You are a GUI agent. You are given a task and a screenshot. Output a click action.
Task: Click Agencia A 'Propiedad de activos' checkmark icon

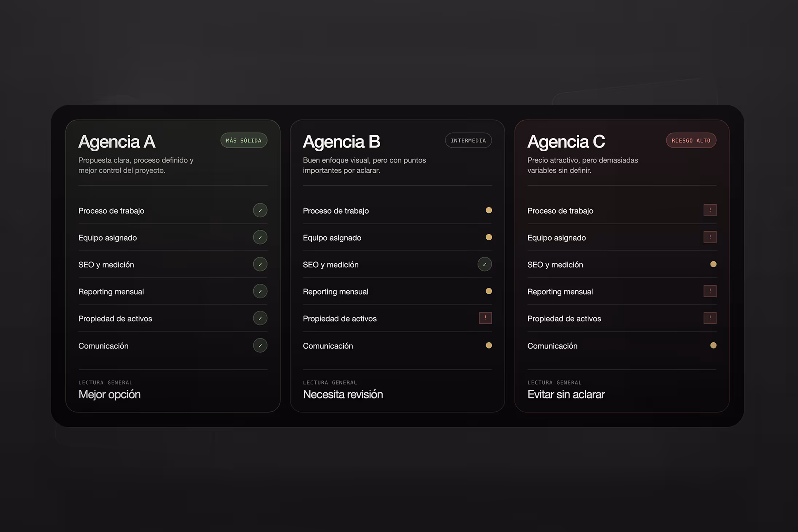coord(260,318)
